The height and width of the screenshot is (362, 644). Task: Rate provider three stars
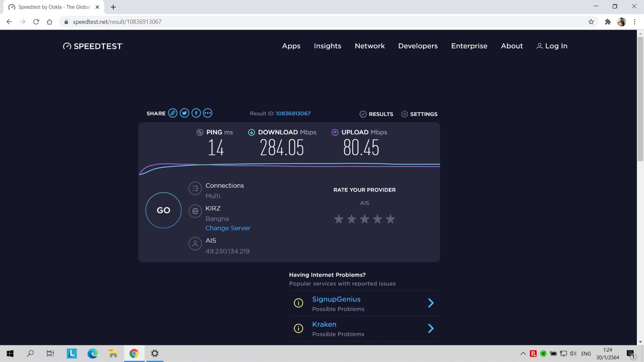coord(365,219)
